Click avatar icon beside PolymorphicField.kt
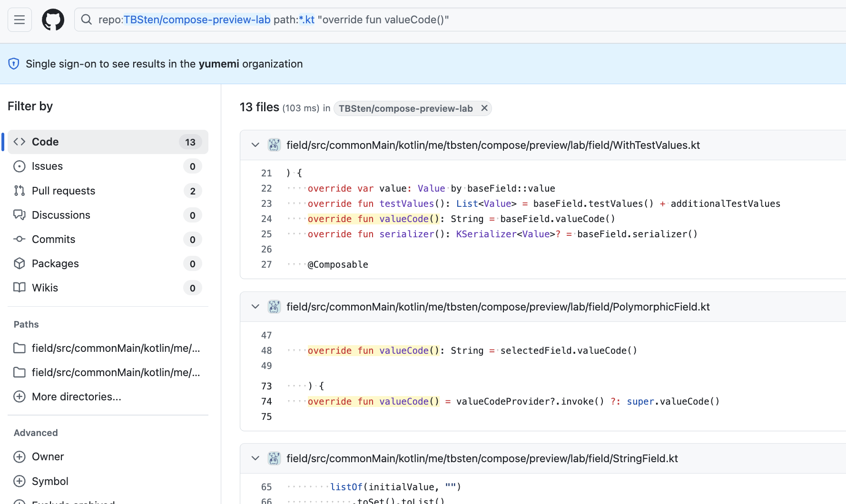The width and height of the screenshot is (846, 504). tap(274, 307)
